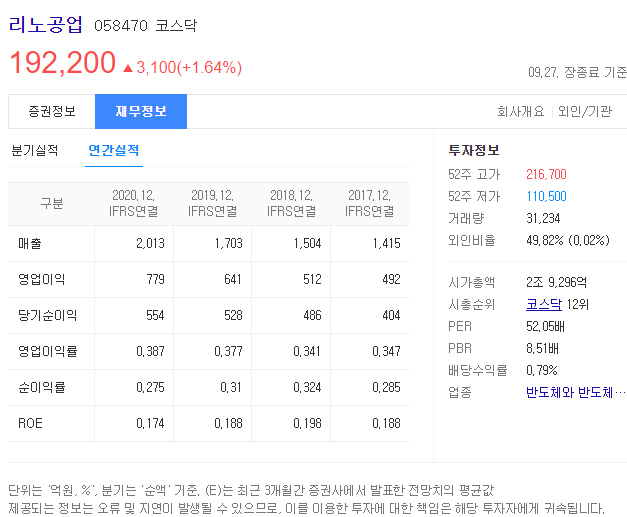Click the 투자정보 heading
Screen dimensions: 627x517
click(474, 150)
